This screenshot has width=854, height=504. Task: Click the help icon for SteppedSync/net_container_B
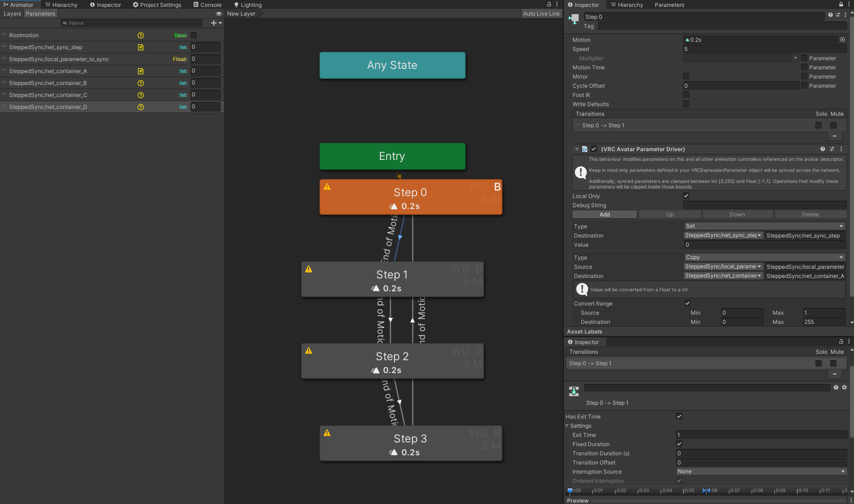pos(141,83)
